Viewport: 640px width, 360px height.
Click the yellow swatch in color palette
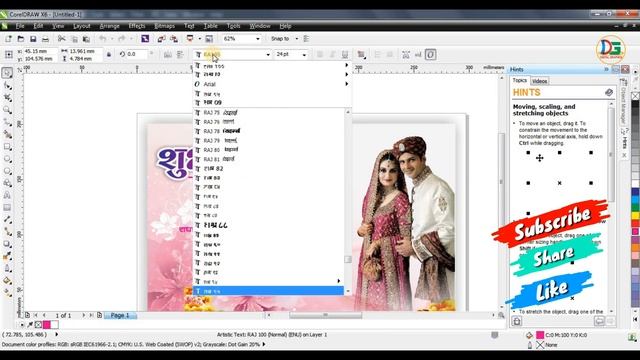[x=636, y=216]
